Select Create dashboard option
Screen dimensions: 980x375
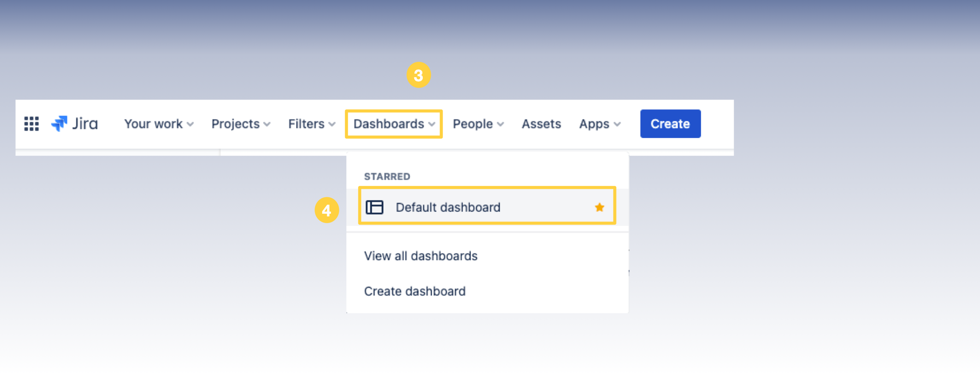point(414,291)
